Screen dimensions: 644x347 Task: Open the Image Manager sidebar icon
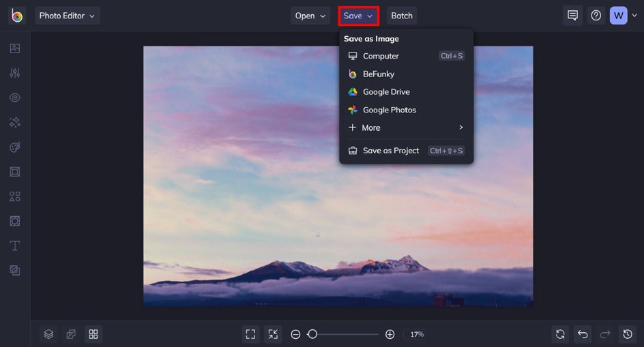[x=15, y=48]
